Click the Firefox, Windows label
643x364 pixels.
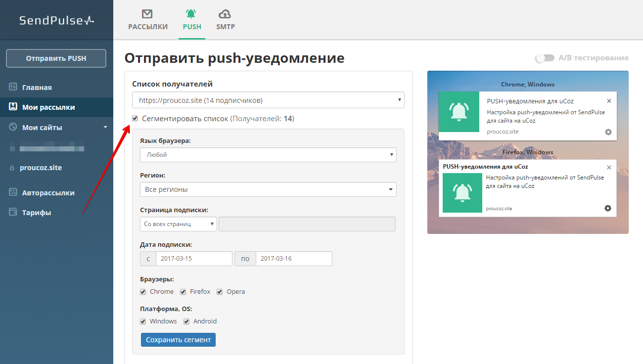(x=528, y=152)
